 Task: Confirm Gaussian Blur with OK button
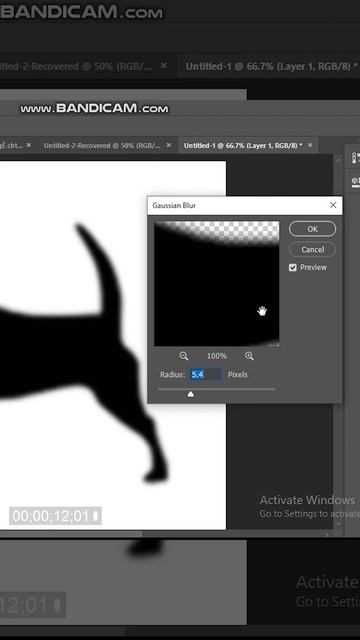[x=312, y=229]
